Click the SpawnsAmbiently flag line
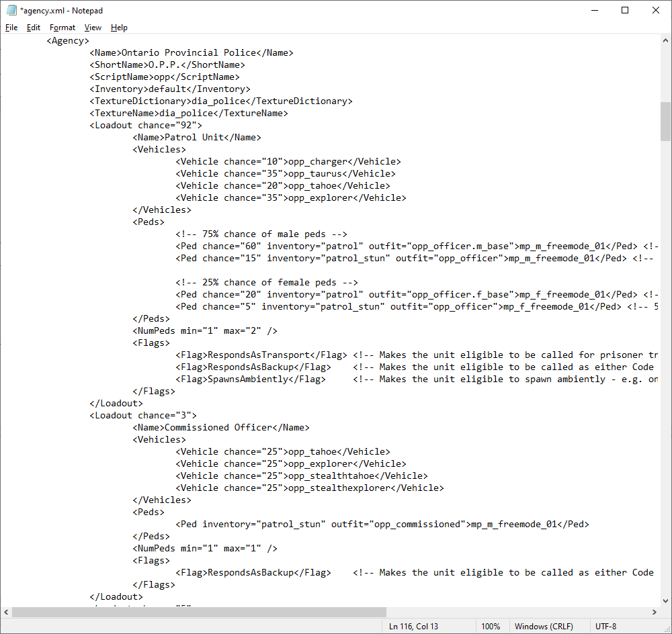This screenshot has width=672, height=634. point(417,379)
